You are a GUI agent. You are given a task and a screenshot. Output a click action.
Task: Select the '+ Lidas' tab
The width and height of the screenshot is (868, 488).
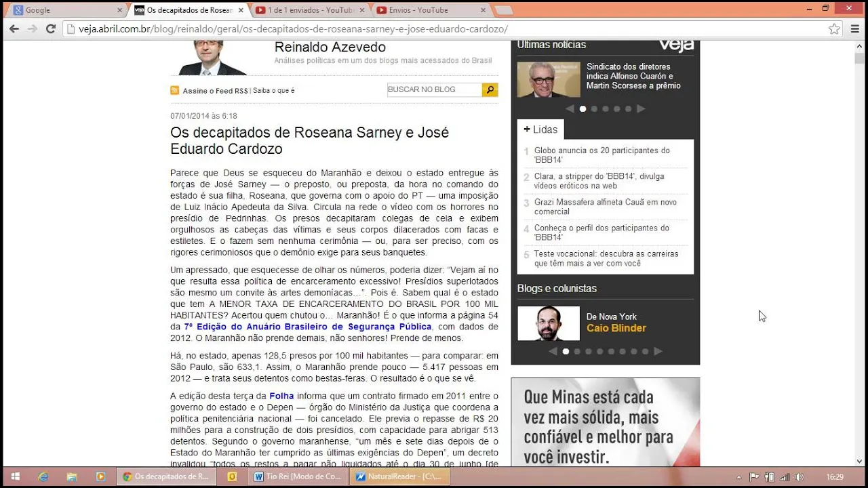pyautogui.click(x=540, y=129)
